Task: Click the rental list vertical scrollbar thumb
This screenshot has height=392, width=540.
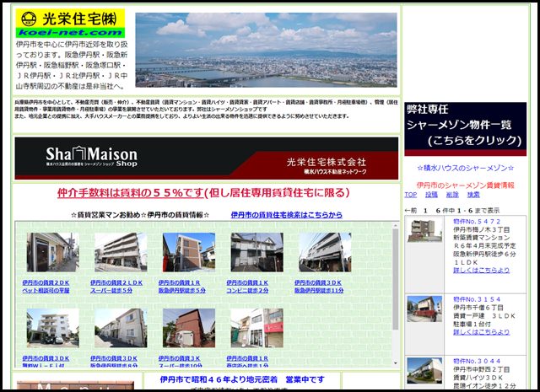Action: click(396, 279)
